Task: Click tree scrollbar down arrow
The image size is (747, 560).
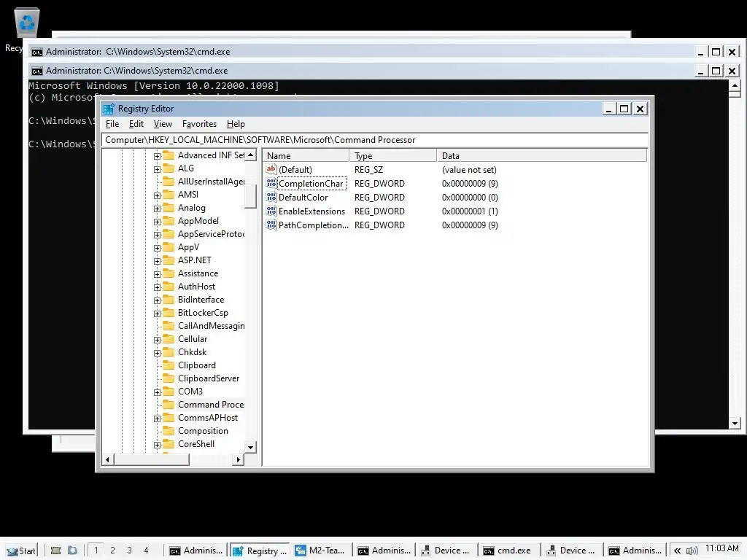Action: point(251,447)
